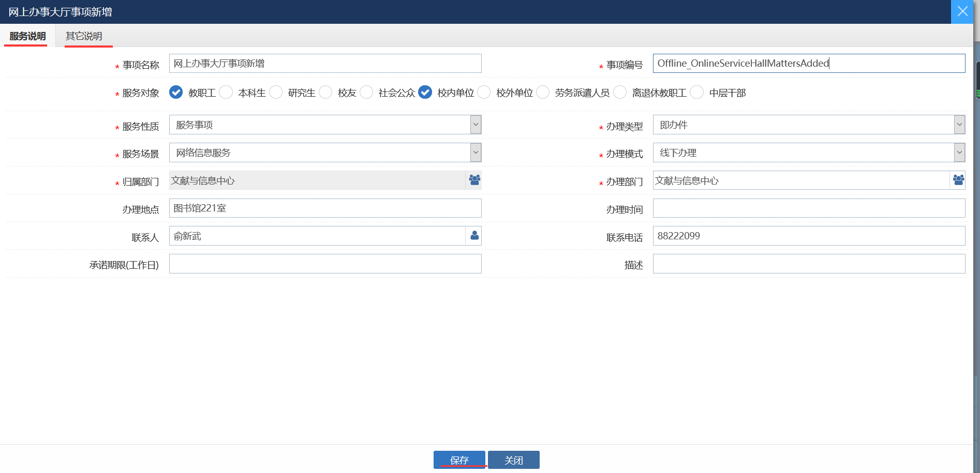Click into the 承诺期限(工作日) field
The height and width of the screenshot is (473, 980).
point(325,264)
